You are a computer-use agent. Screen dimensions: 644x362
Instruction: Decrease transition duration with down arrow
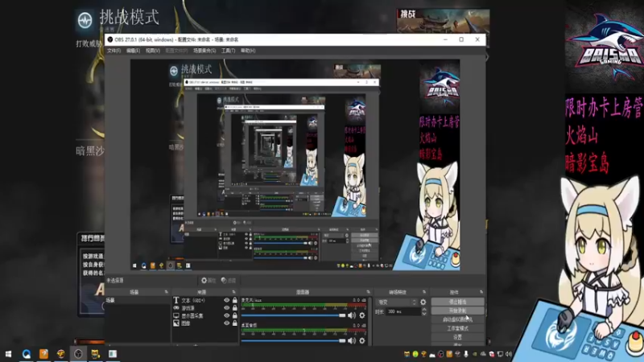pyautogui.click(x=424, y=314)
